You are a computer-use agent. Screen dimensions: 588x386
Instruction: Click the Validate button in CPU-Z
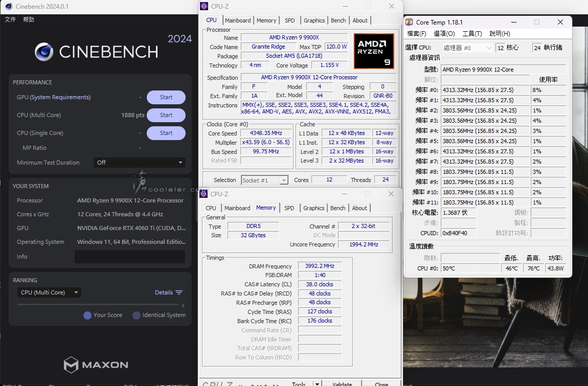[343, 383]
